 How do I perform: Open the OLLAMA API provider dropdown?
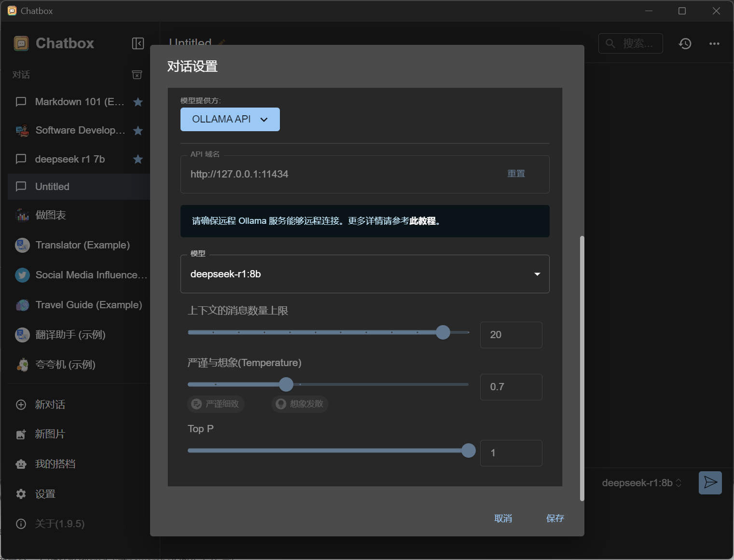coord(230,119)
